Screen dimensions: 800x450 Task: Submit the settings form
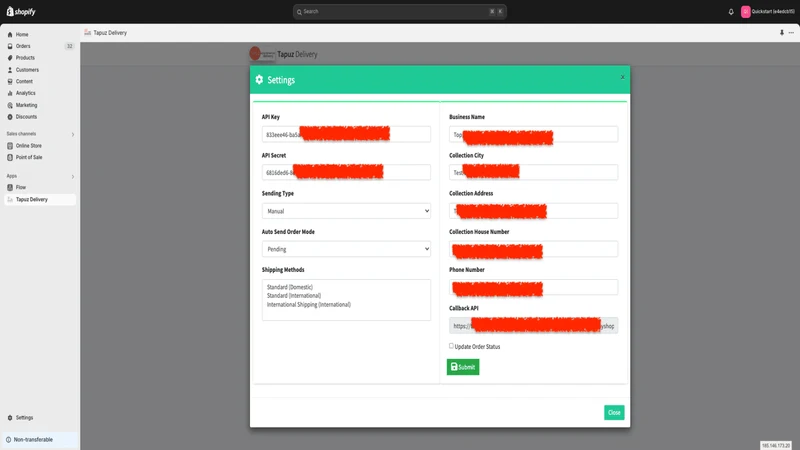[463, 367]
